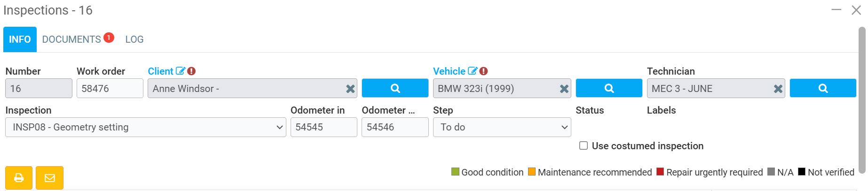This screenshot has width=868, height=191.
Task: Enable Use costumed inspection checkbox
Action: pos(584,146)
